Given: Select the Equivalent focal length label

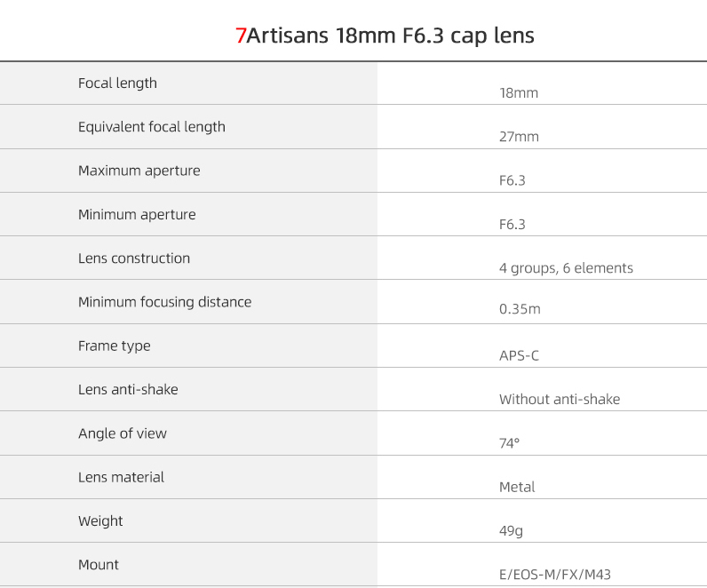Looking at the screenshot, I should click(x=152, y=127).
